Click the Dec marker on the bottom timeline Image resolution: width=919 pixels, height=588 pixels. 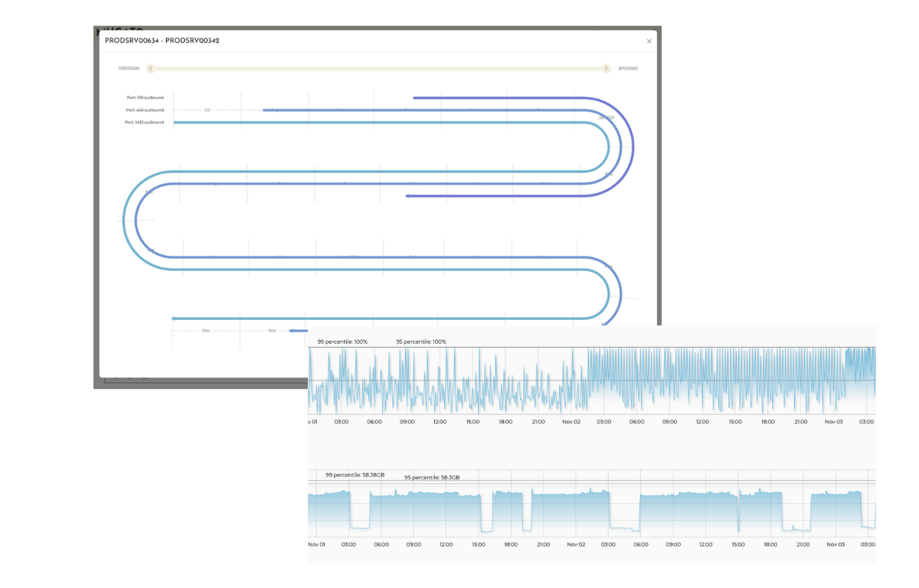[x=206, y=331]
